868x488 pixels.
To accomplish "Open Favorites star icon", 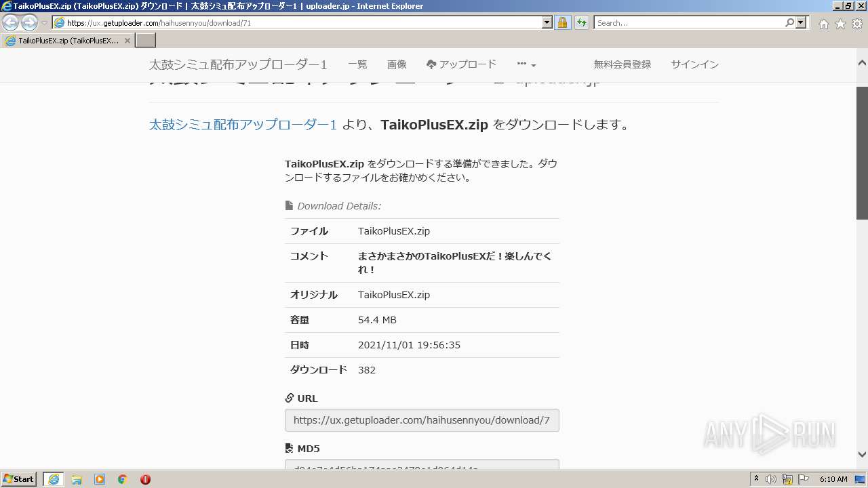I will click(840, 24).
